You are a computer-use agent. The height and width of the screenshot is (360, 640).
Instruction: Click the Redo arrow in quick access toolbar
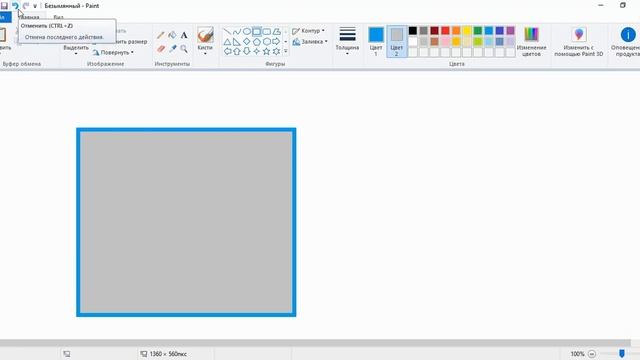(26, 6)
